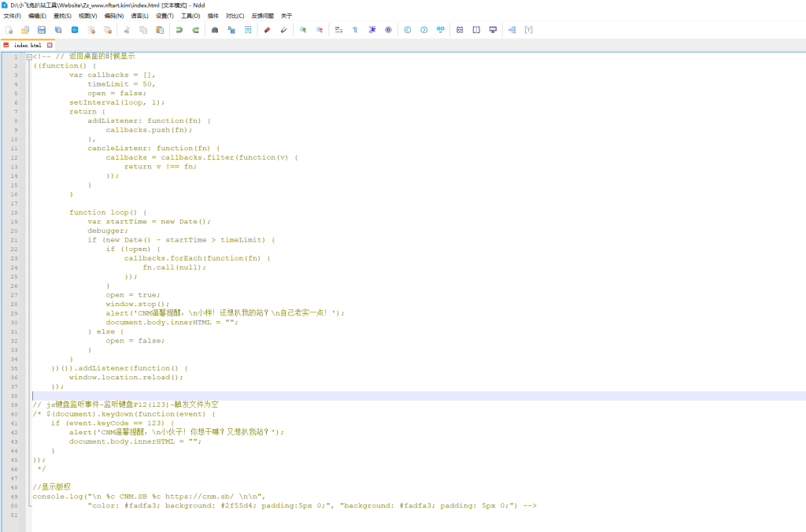Place cursor on empty highlighted line 38
Viewport: 806px width, 532px height.
point(419,396)
